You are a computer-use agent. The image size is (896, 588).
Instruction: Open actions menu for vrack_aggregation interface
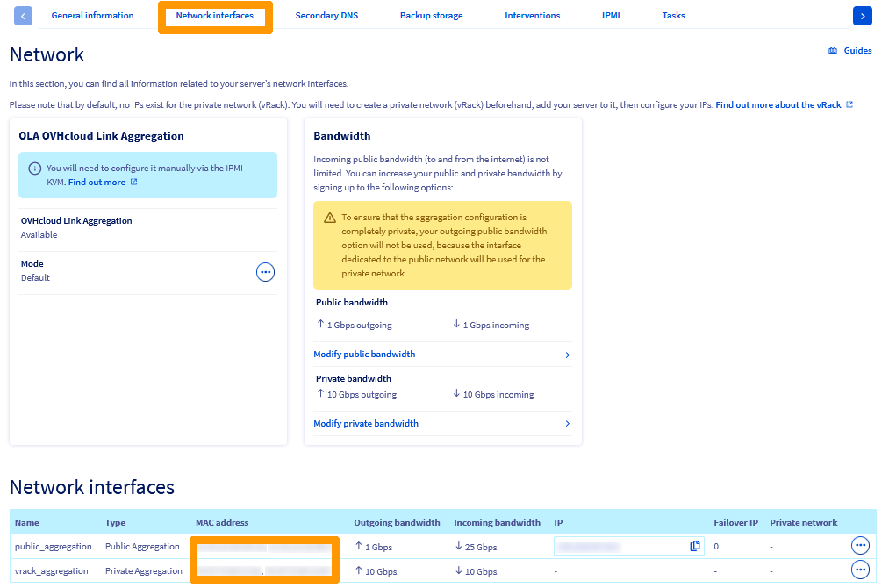[x=860, y=570]
